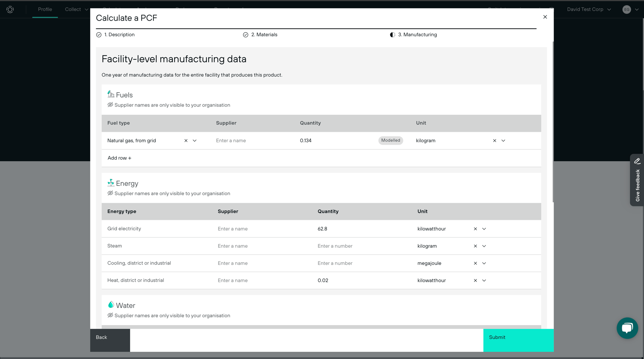Open the Fuels unit dropdown
This screenshot has width=644, height=359.
pyautogui.click(x=503, y=141)
